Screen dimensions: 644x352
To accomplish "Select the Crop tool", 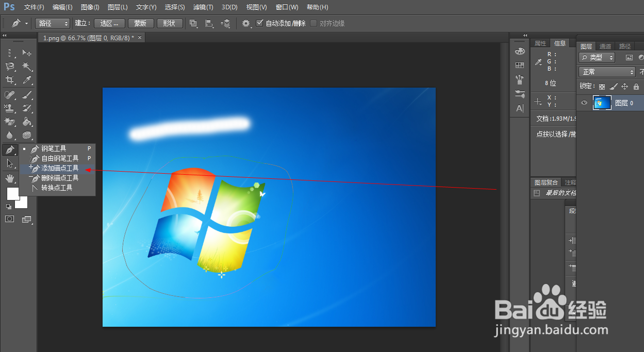I will click(10, 80).
